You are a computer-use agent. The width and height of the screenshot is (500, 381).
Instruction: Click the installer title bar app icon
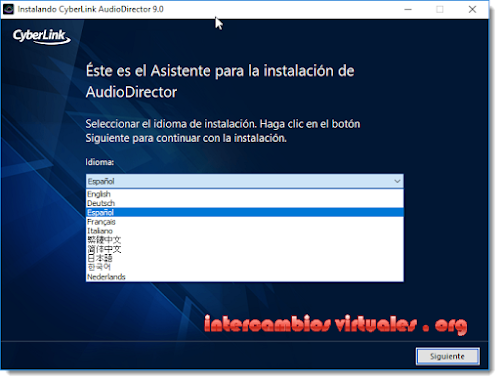8,9
